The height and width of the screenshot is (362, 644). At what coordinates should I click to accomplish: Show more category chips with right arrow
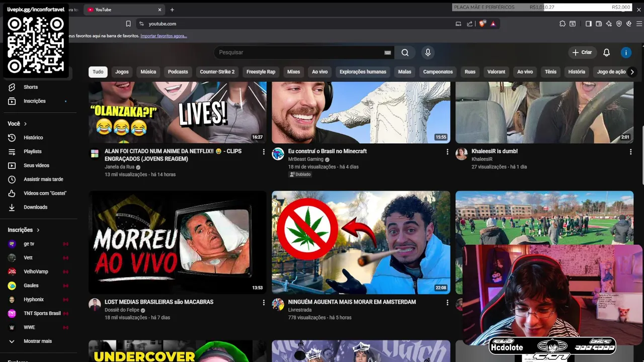pyautogui.click(x=632, y=72)
